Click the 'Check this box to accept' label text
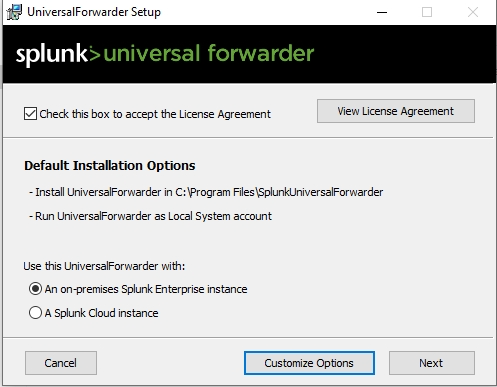 [155, 114]
